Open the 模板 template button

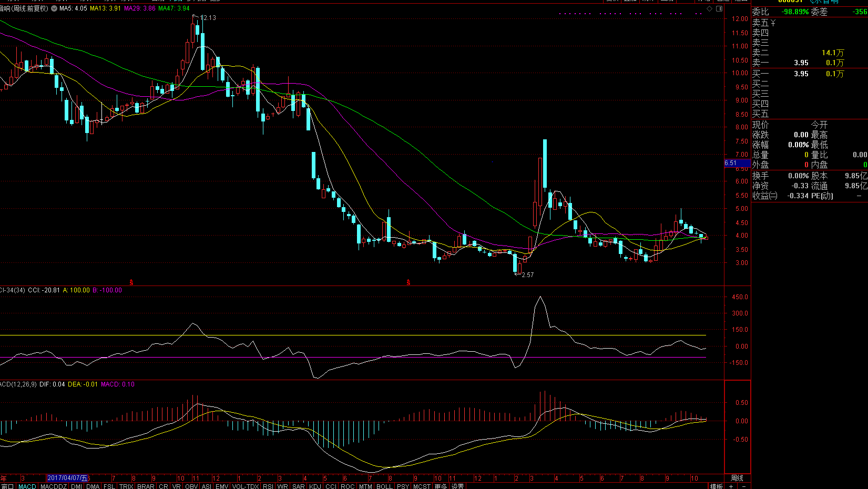717,486
